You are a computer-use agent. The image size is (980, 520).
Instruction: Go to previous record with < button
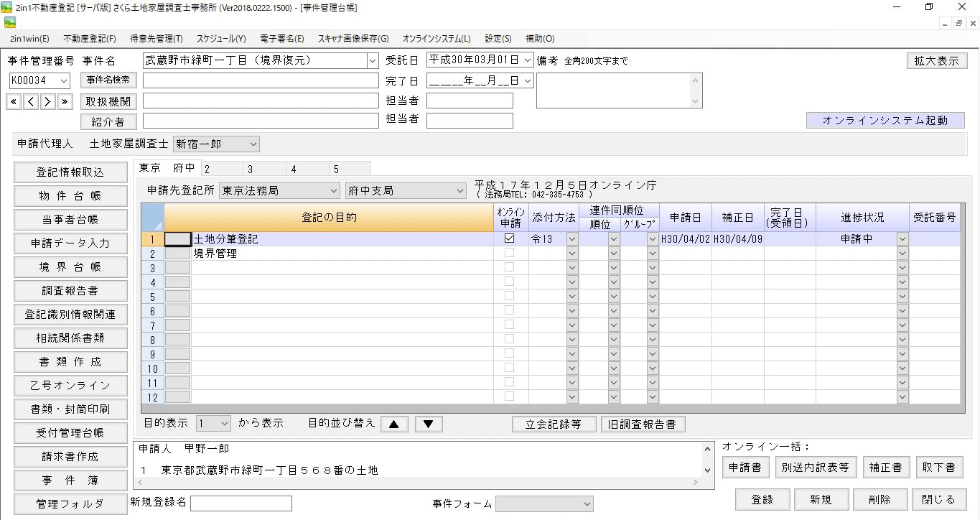click(x=31, y=101)
